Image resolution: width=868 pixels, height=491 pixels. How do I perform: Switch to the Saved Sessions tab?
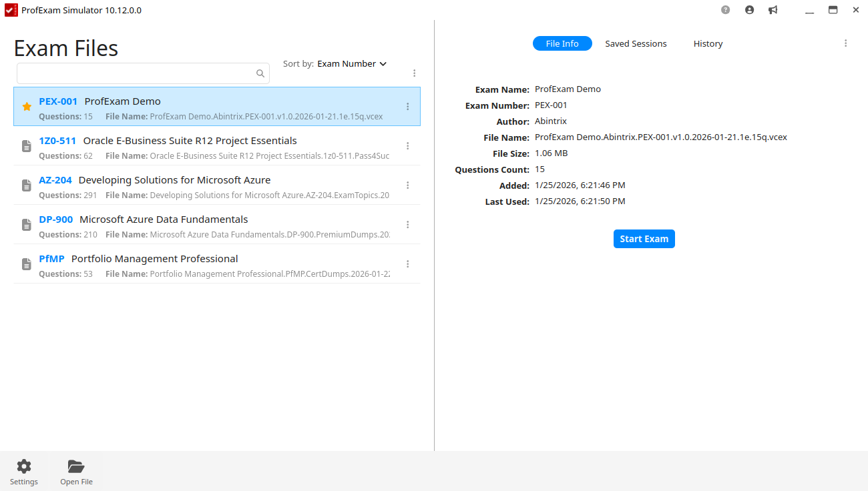[x=636, y=43]
